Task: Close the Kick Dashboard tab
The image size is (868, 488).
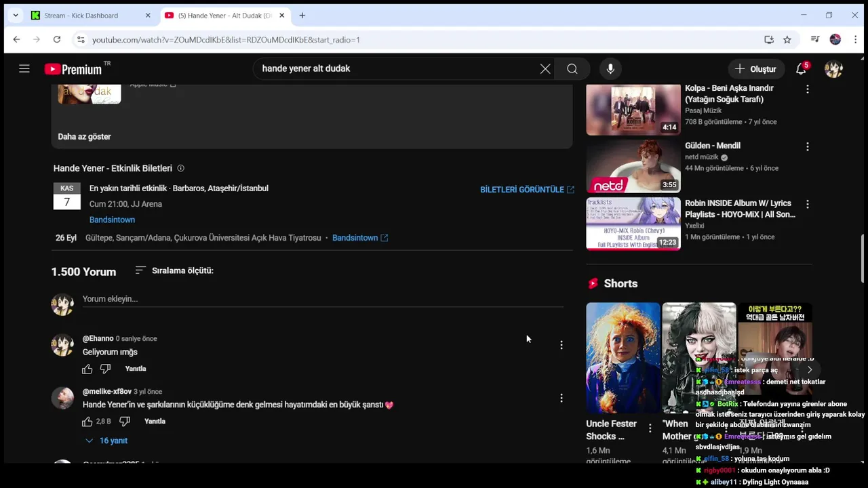Action: 148,15
